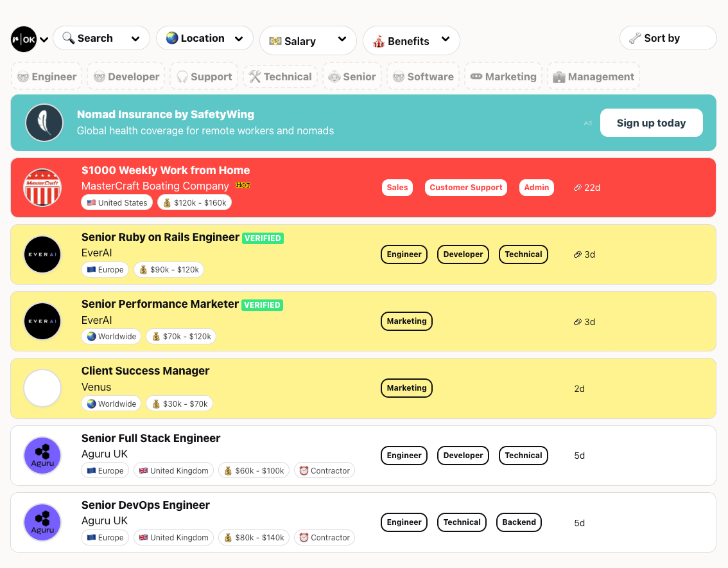Viewport: 728px width, 568px height.
Task: Open Senior Ruby on Rails Engineer listing
Action: pos(160,237)
